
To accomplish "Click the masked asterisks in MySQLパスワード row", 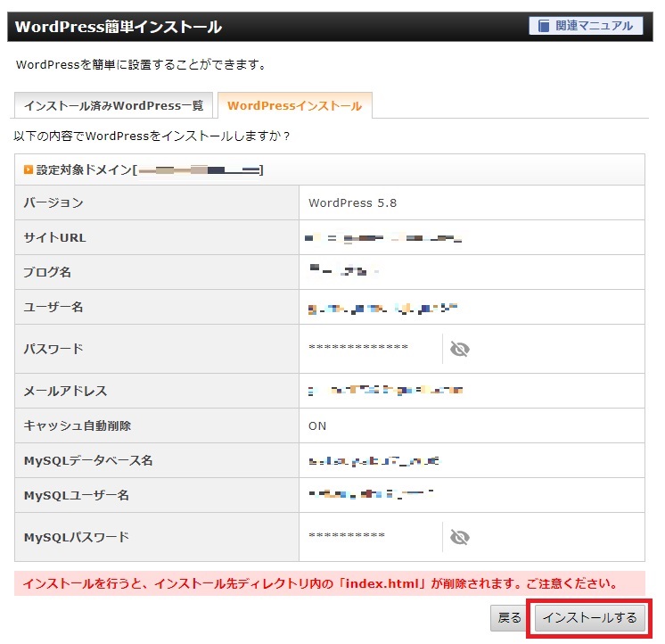I will coord(347,535).
